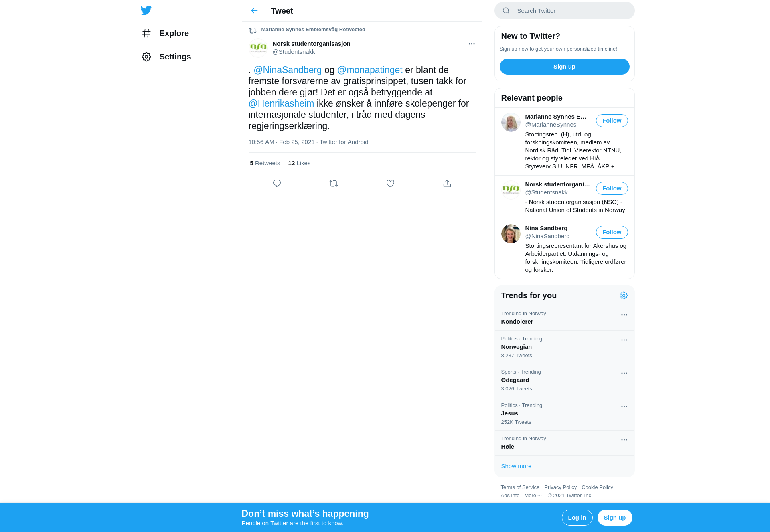
Task: Follow Marianne Synnes Emblemsvåg
Action: point(612,121)
